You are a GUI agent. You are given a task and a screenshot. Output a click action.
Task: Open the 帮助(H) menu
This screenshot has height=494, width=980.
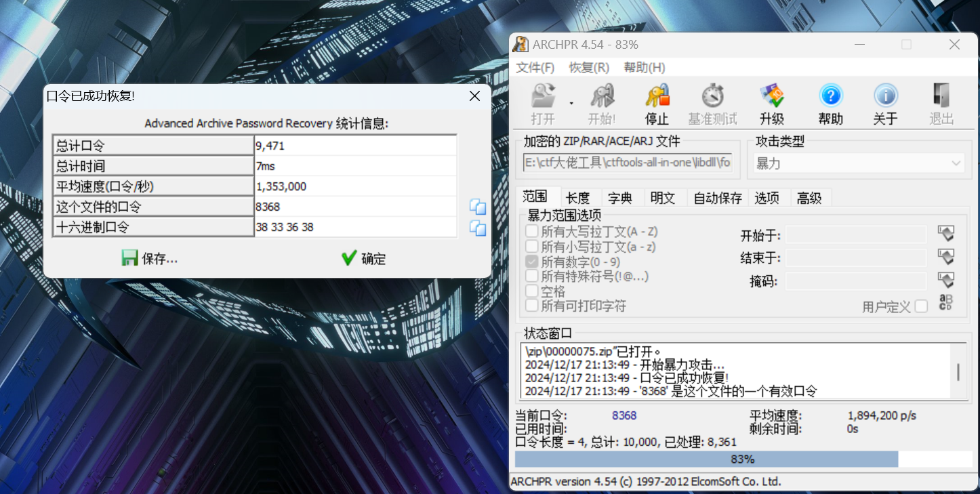click(x=645, y=68)
